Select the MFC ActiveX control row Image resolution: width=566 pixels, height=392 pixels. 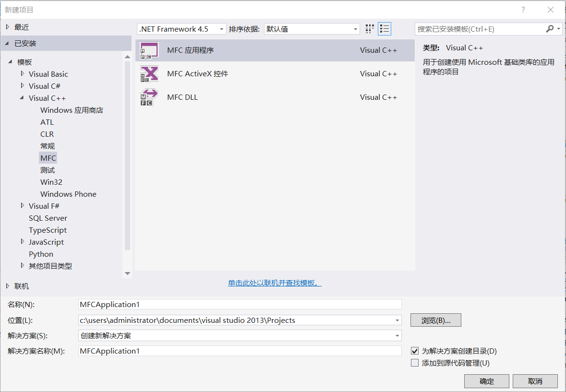tap(275, 74)
